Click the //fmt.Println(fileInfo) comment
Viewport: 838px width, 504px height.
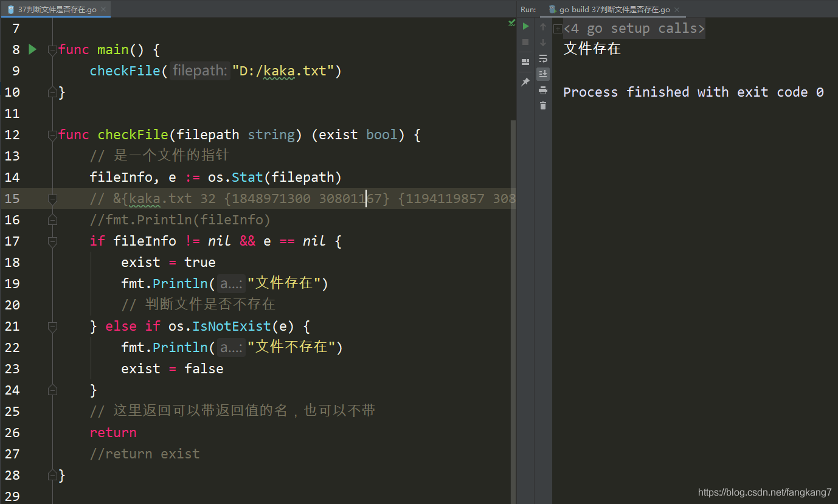pyautogui.click(x=180, y=220)
